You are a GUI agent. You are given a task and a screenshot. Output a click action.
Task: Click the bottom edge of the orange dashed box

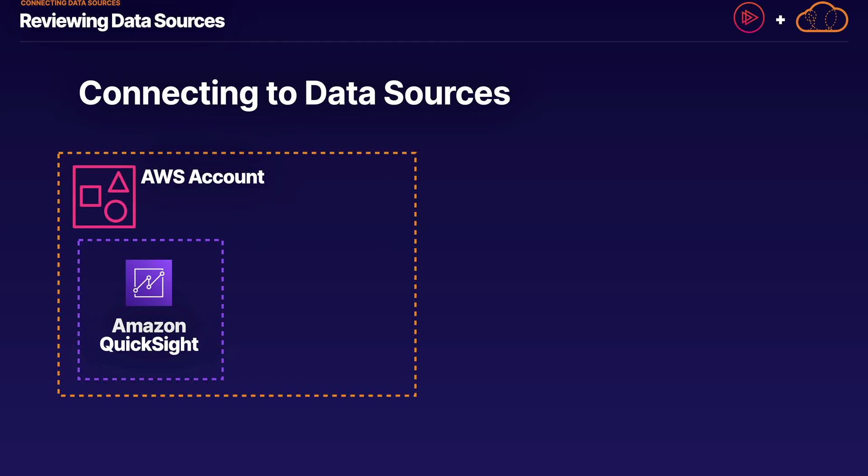pos(237,395)
